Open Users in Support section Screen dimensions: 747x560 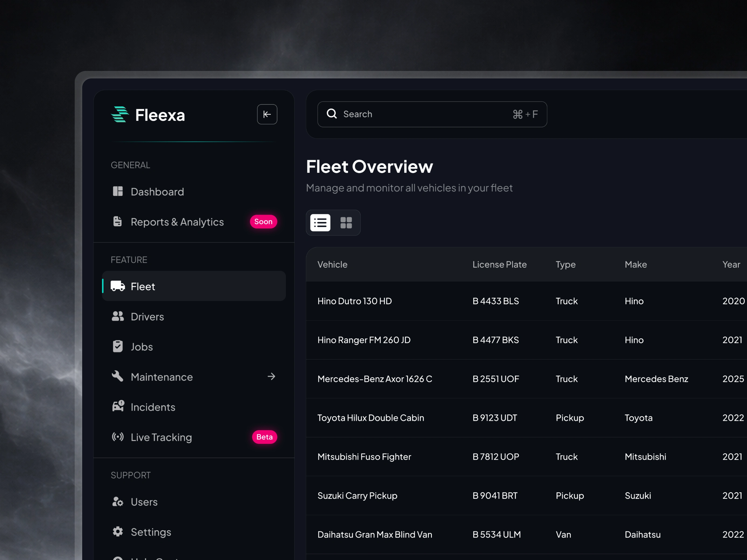point(144,502)
